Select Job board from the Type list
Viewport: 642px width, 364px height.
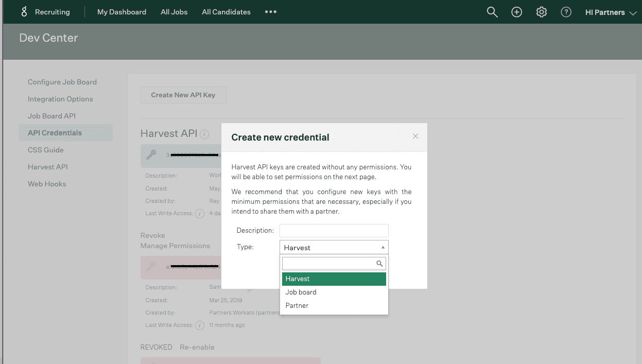[301, 292]
